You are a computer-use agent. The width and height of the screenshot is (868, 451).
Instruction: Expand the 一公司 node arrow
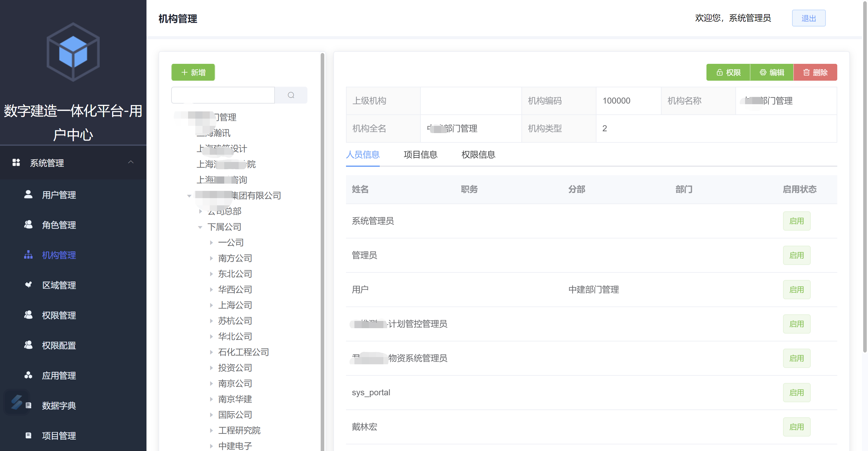pyautogui.click(x=211, y=243)
